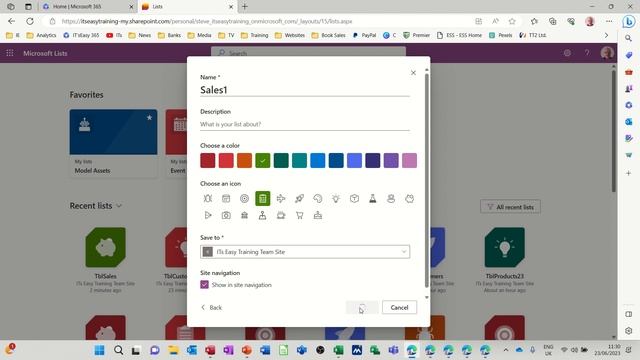Open the Save to site dropdown
This screenshot has width=640, height=360.
coord(305,252)
